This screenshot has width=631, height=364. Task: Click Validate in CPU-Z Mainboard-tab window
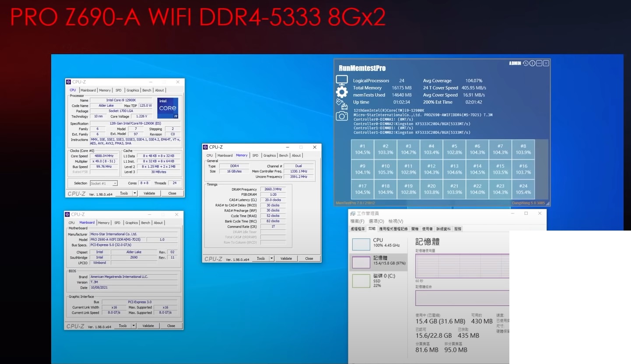(x=148, y=325)
